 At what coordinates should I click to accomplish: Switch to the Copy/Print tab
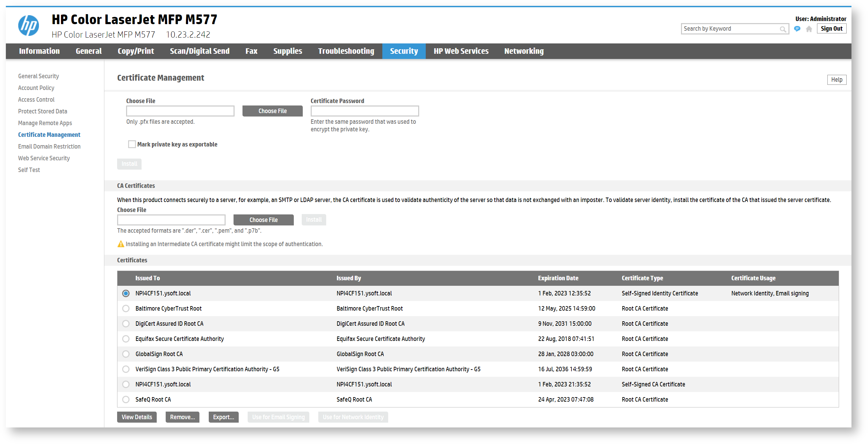point(136,51)
